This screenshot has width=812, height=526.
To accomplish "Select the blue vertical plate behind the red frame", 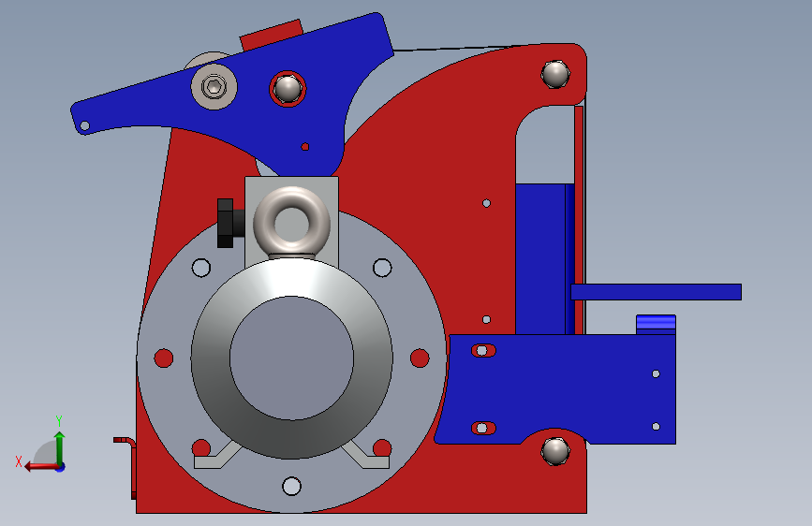I will tap(545, 259).
